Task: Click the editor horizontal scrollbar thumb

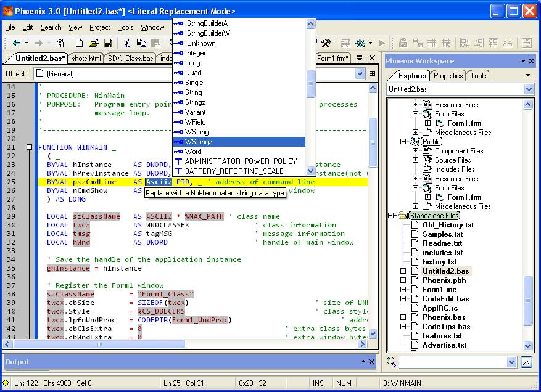Action: 99,344
